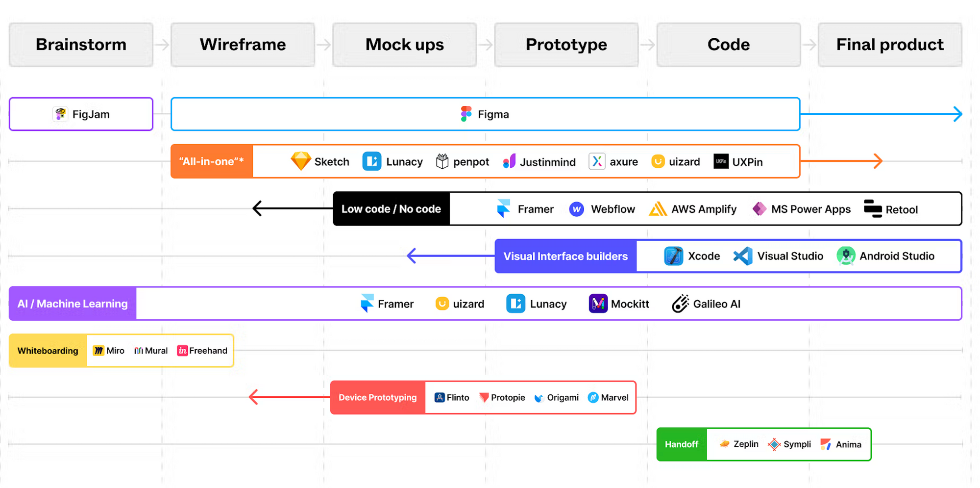The height and width of the screenshot is (488, 980).
Task: Click the Freehand InVision icon
Action: [182, 351]
